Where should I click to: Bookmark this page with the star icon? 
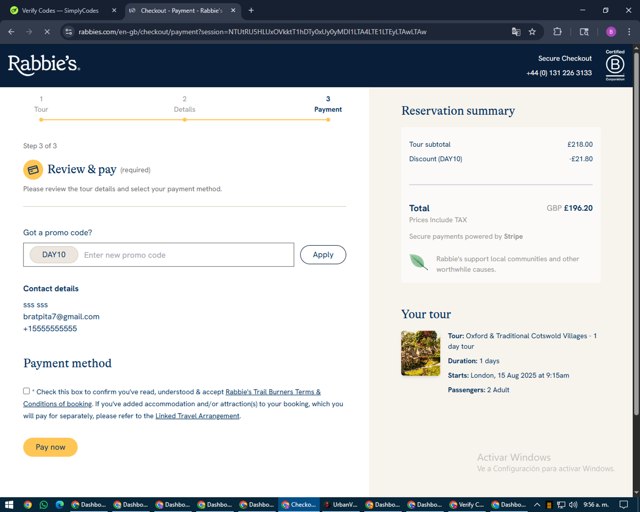(532, 31)
